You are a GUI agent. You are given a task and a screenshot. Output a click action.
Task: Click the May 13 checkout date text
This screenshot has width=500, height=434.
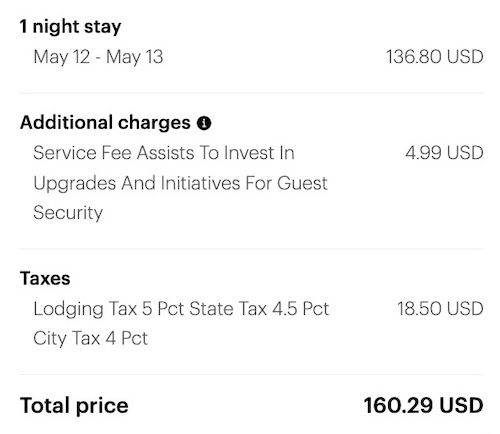coord(135,57)
